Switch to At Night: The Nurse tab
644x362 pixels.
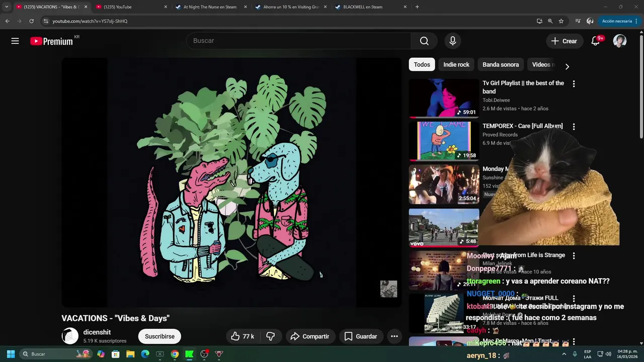(211, 7)
